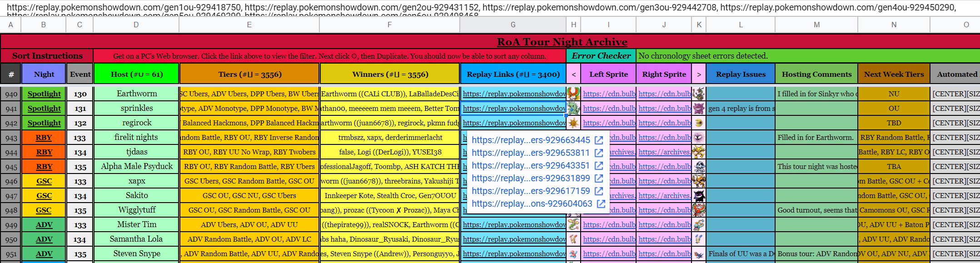
Task: Click 'No chronology sheet errors detected.' cell
Action: tap(808, 56)
